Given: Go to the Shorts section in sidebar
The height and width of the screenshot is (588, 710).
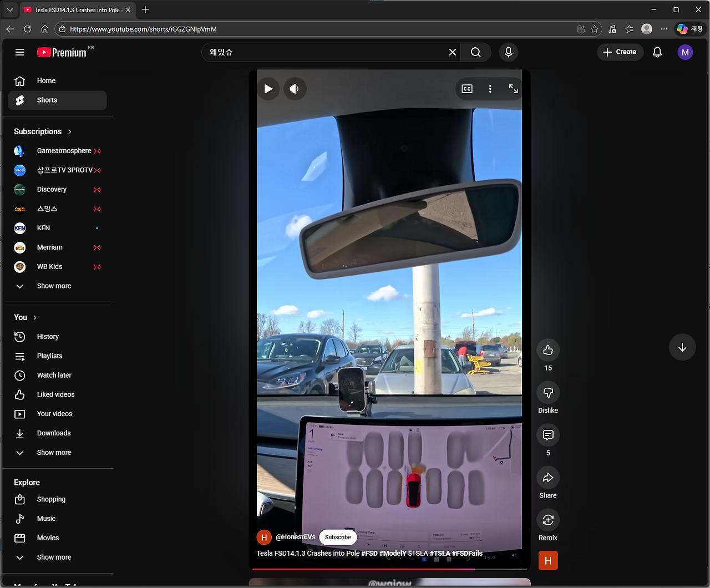Looking at the screenshot, I should tap(46, 100).
